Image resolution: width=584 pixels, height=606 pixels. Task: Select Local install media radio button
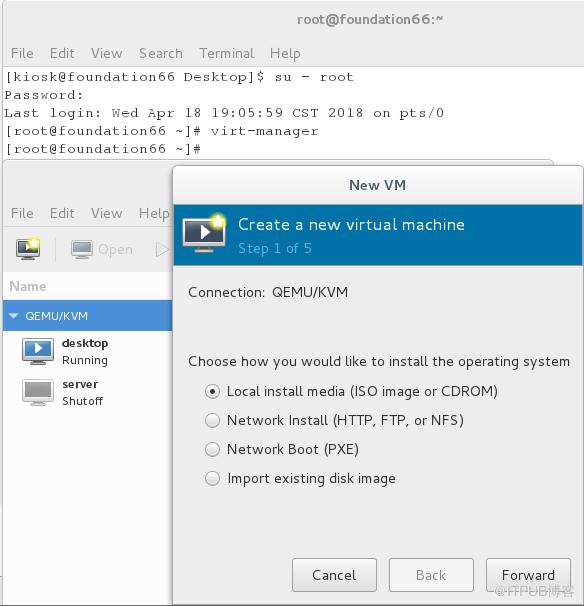click(x=212, y=392)
